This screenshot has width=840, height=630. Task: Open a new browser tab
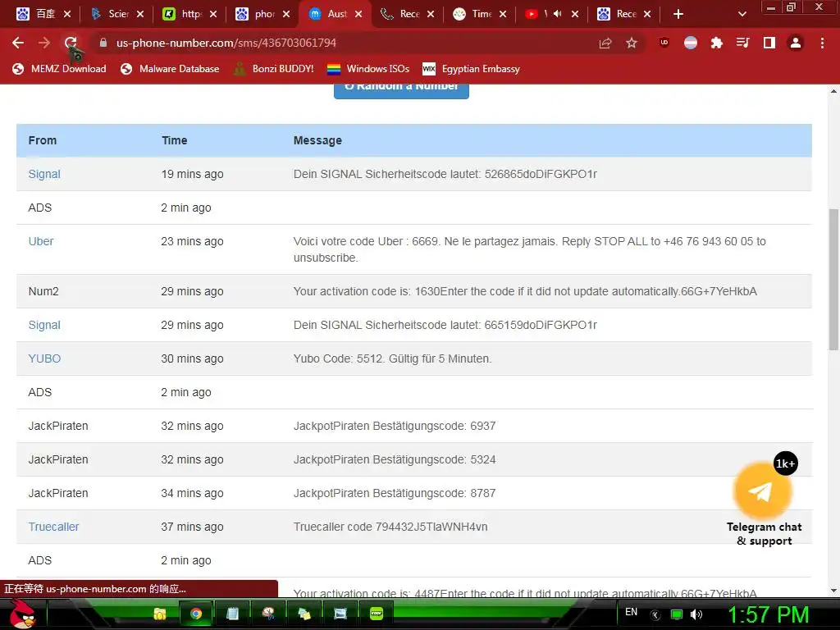(678, 14)
